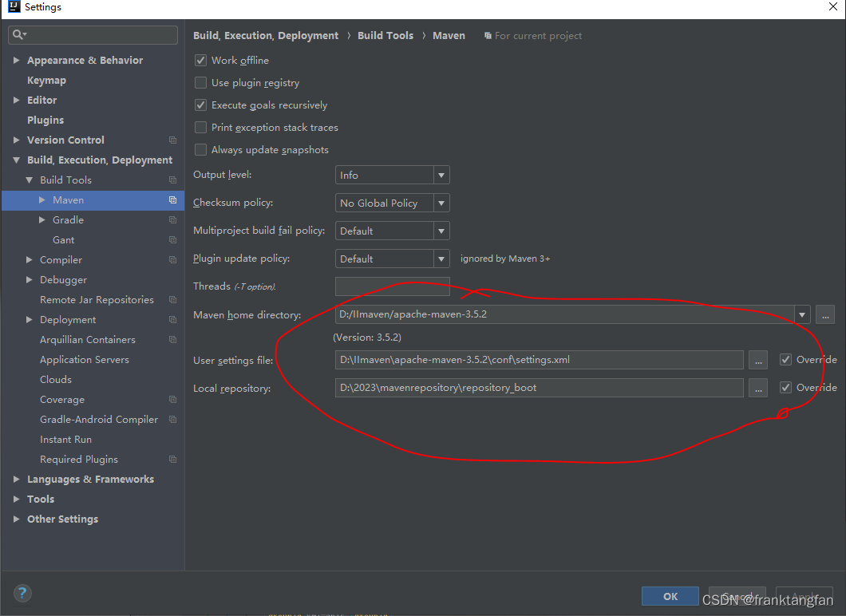Toggle Override for User settings file
The width and height of the screenshot is (846, 616).
(x=785, y=360)
